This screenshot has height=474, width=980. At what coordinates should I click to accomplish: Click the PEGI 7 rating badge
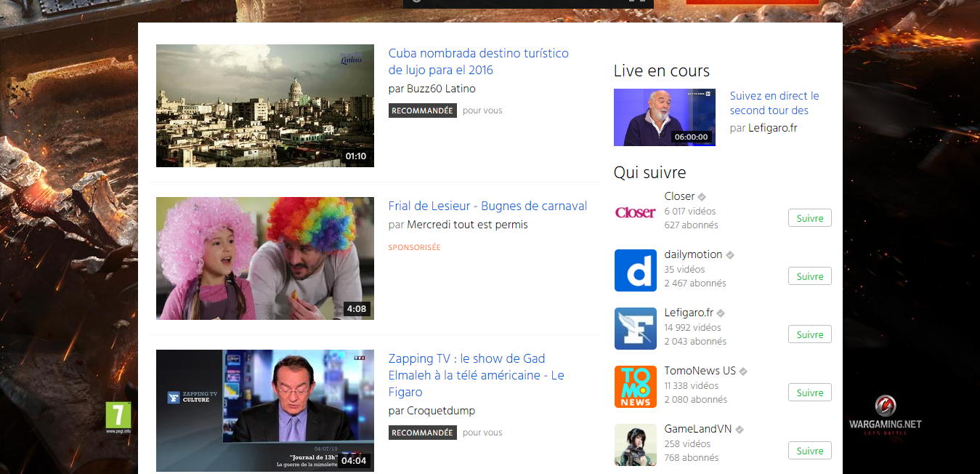[118, 417]
